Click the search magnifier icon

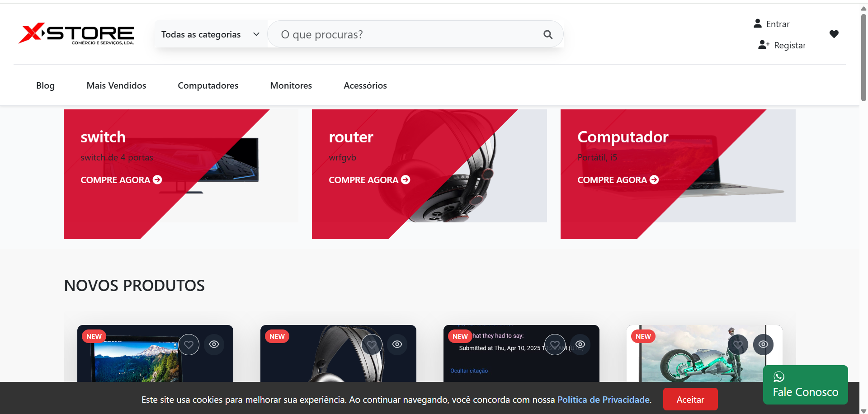pos(547,34)
